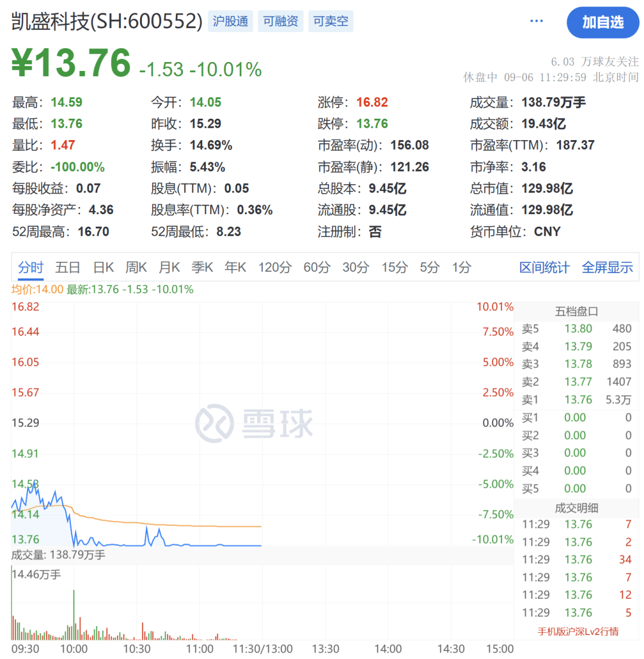Click the 卖5 row at 13.80

click(x=577, y=329)
